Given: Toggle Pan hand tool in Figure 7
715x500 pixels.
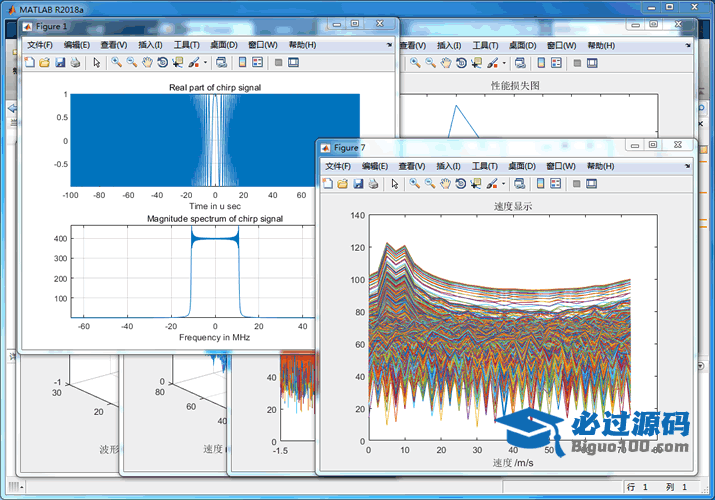Looking at the screenshot, I should [445, 184].
